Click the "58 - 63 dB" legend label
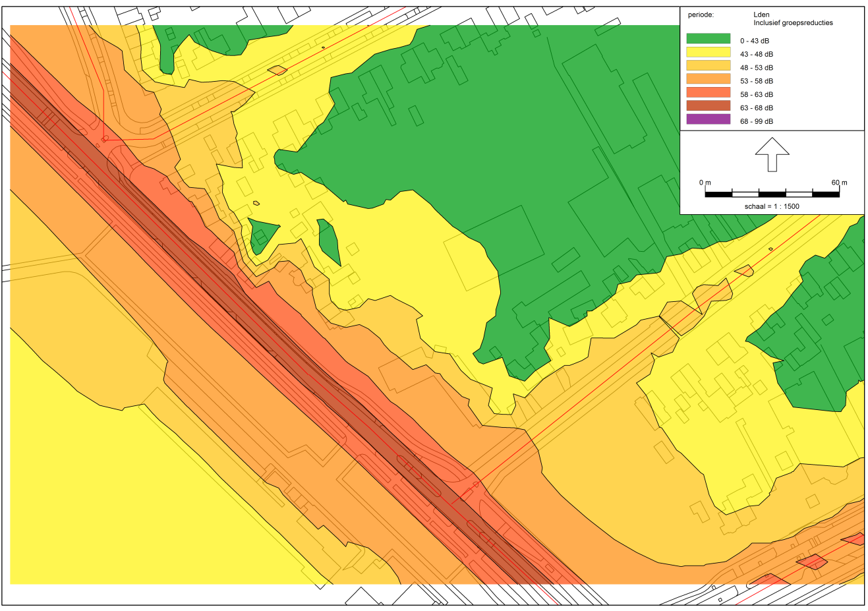Viewport: 868px width, 611px height. (757, 94)
